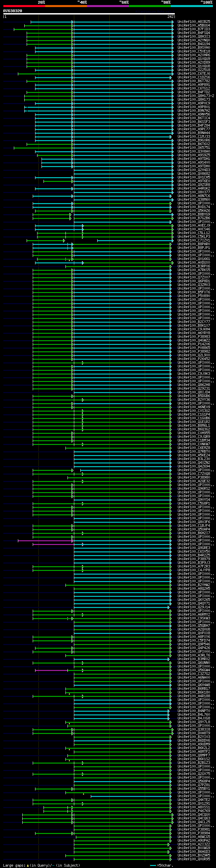Open the UniRef100_P50890 entry
The image size is (216, 868).
194,296
